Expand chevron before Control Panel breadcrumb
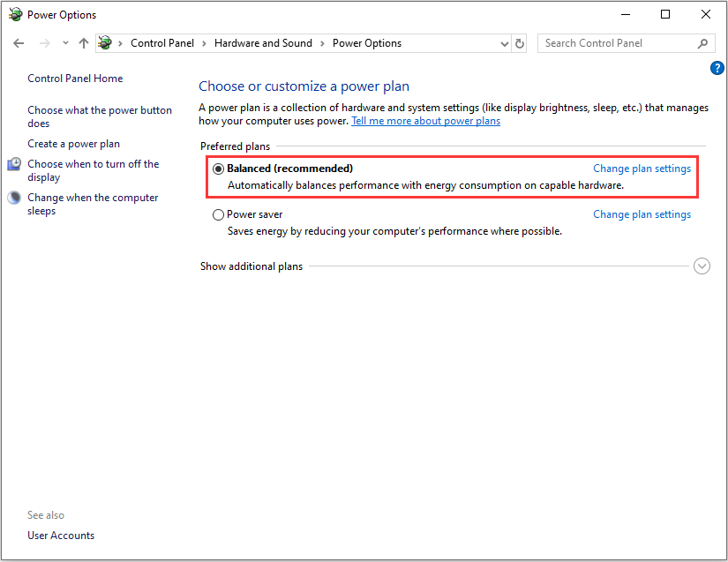 click(x=120, y=43)
